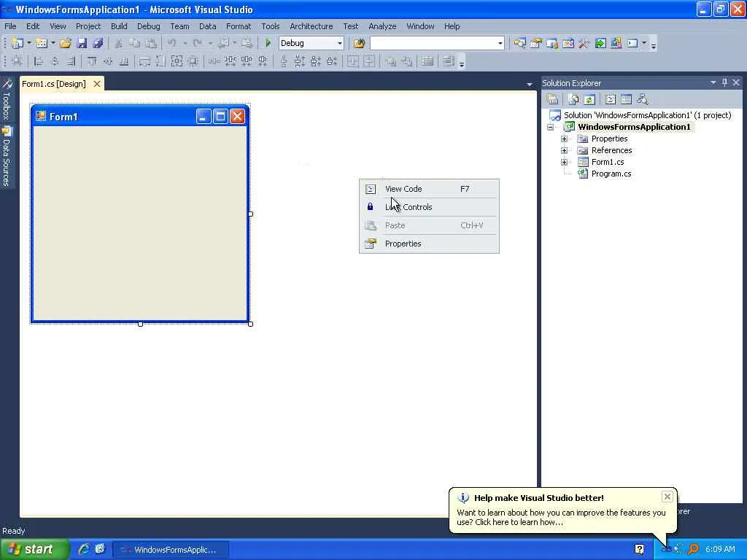Choose View Code from the context menu
The height and width of the screenshot is (560, 747).
[429, 189]
